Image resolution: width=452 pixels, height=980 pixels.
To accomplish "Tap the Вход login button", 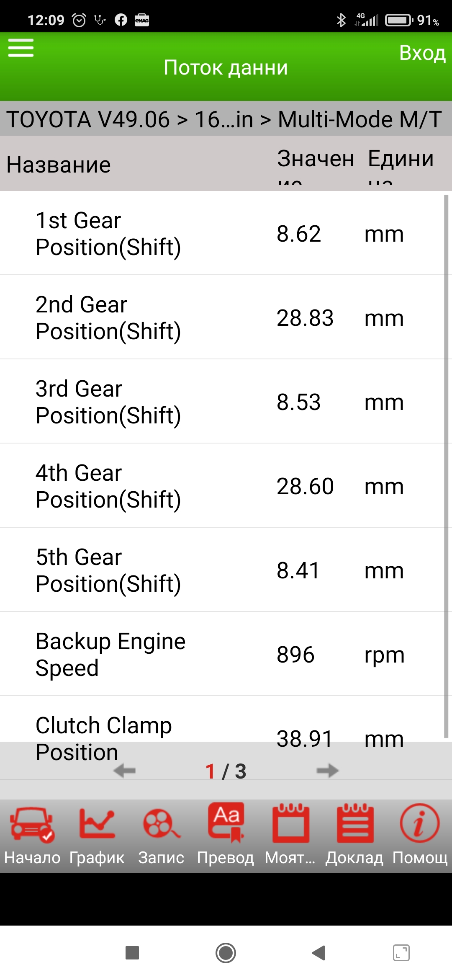I will 422,53.
